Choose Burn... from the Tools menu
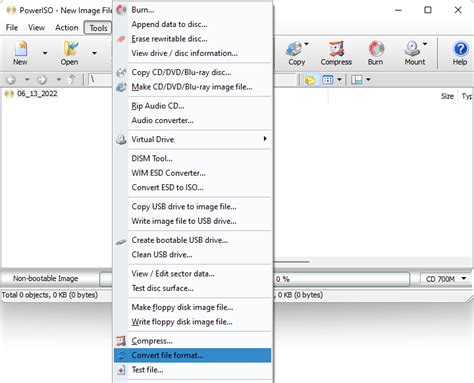 (193, 10)
